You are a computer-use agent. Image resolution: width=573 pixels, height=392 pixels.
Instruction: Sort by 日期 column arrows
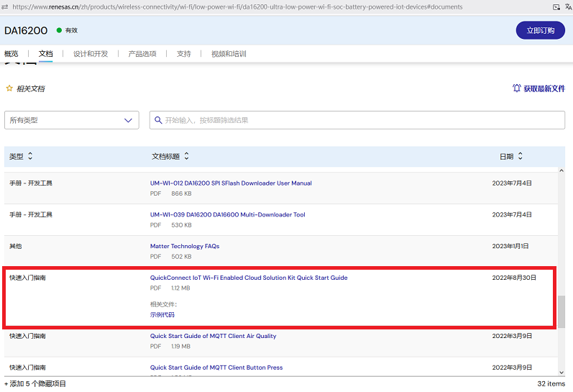(521, 156)
